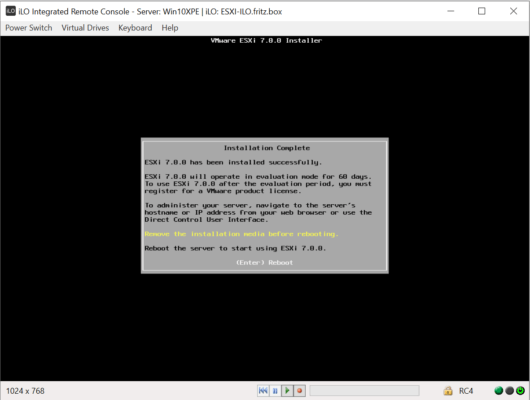The height and width of the screenshot is (400, 530).
Task: Open the Help menu
Action: tap(170, 28)
